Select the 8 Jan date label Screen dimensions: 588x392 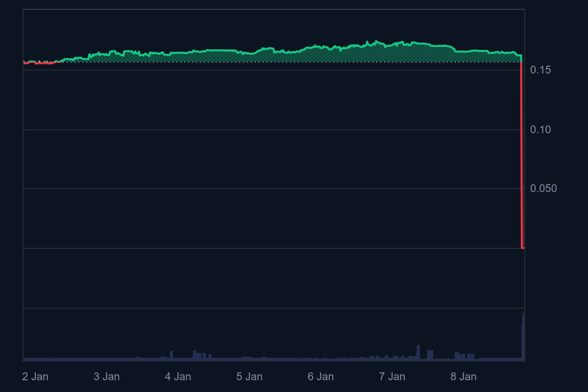click(x=465, y=377)
